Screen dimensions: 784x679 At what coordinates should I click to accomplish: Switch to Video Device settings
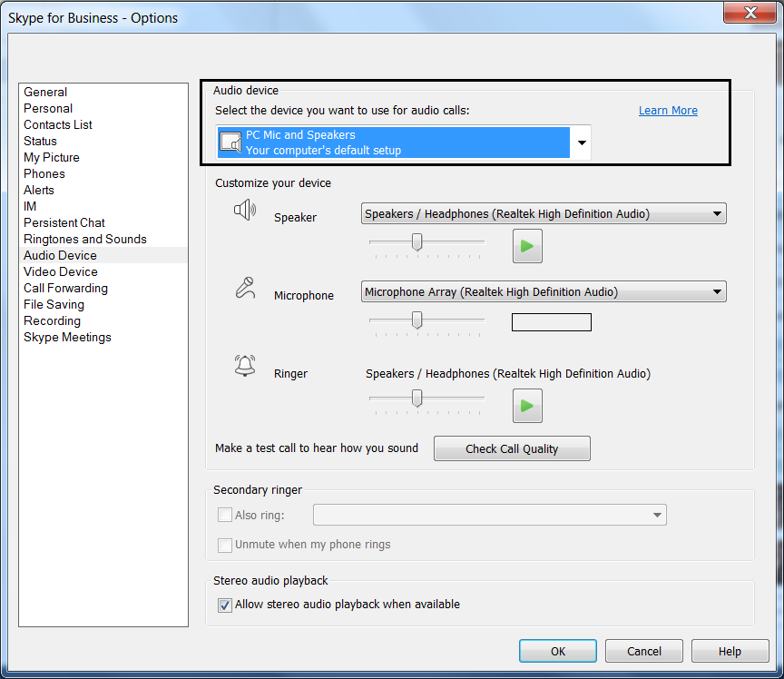click(x=61, y=271)
